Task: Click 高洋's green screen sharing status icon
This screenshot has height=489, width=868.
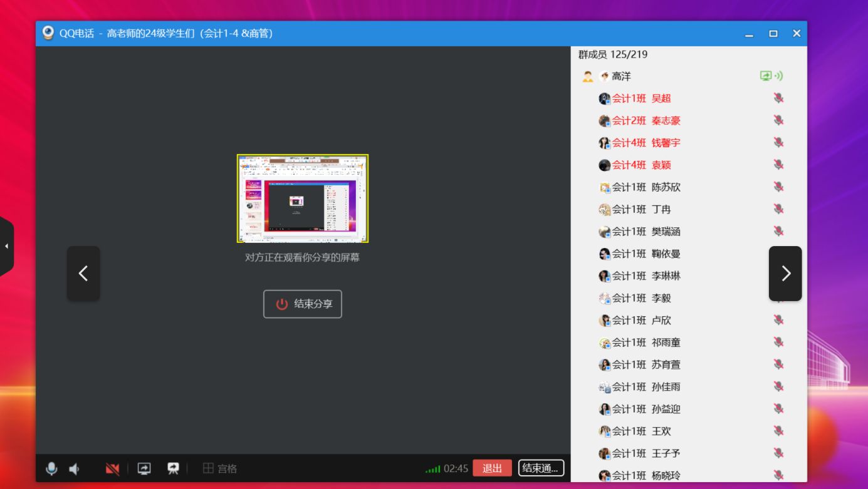Action: 766,76
